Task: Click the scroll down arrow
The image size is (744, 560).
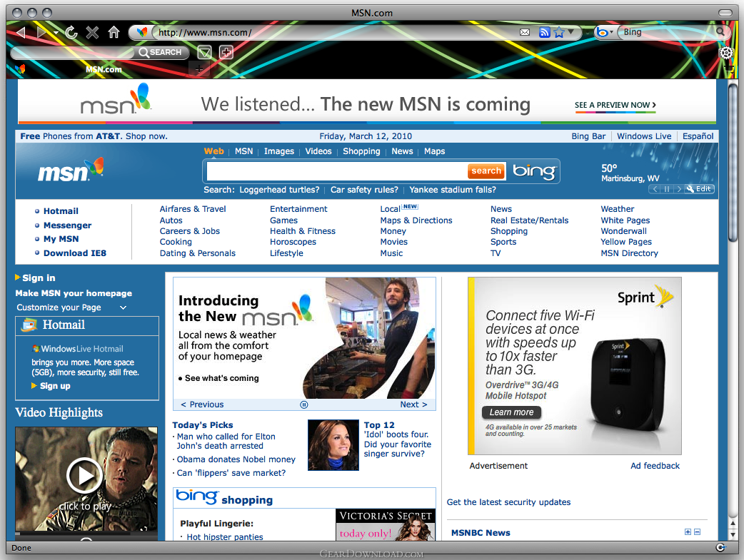Action: 733,534
